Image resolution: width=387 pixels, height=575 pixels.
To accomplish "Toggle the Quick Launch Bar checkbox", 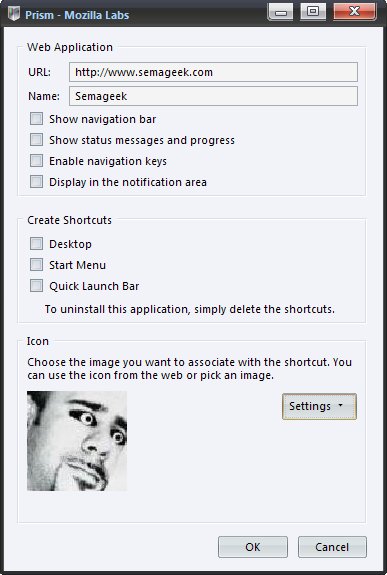I will coord(36,285).
